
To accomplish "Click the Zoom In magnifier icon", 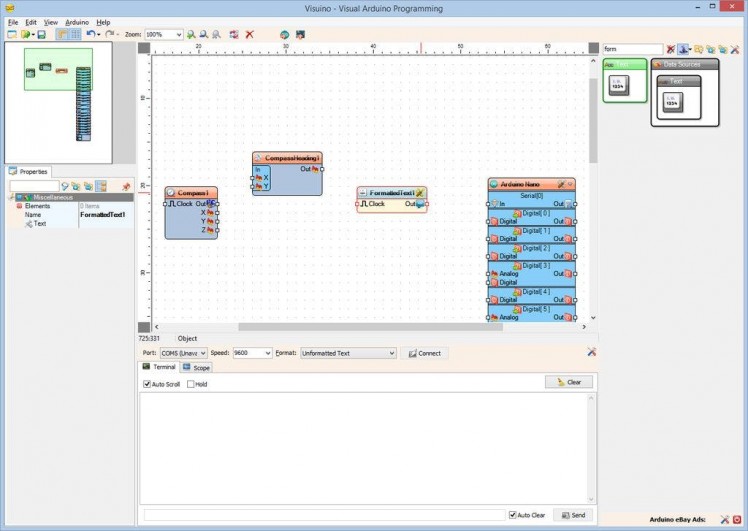I will pyautogui.click(x=191, y=34).
